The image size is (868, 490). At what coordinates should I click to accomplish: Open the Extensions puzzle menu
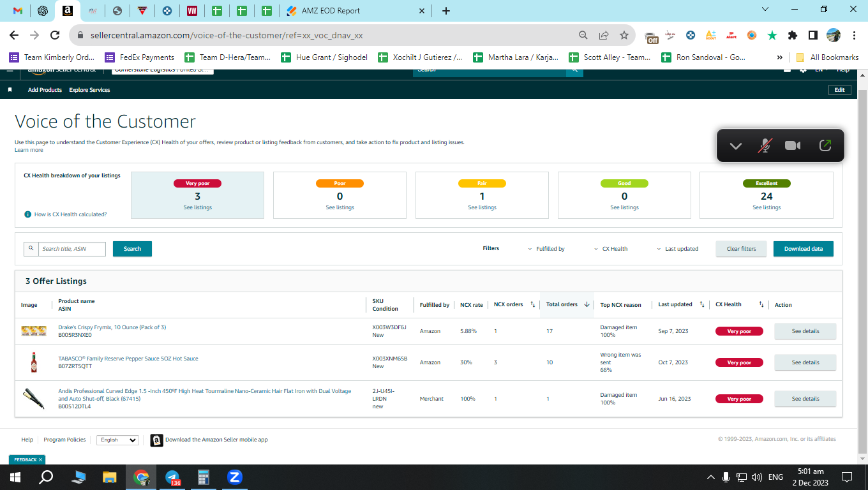click(793, 35)
